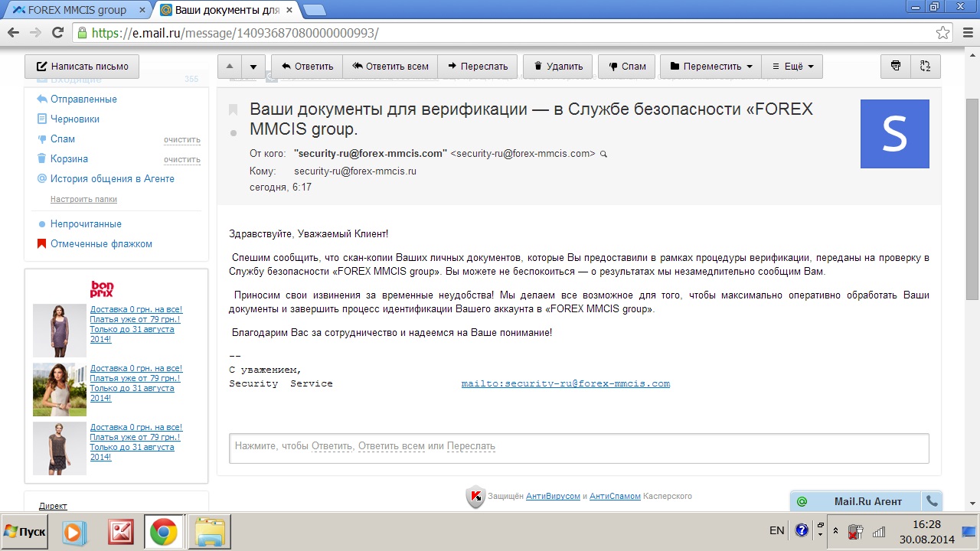The image size is (980, 551).
Task: Open АнтиСпамом Kaspersky link
Action: [615, 497]
